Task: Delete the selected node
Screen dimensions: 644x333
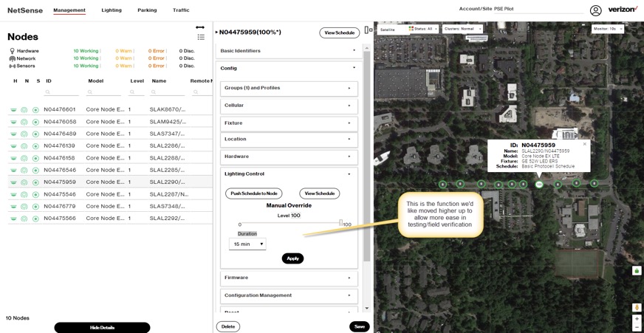Action: [x=228, y=326]
